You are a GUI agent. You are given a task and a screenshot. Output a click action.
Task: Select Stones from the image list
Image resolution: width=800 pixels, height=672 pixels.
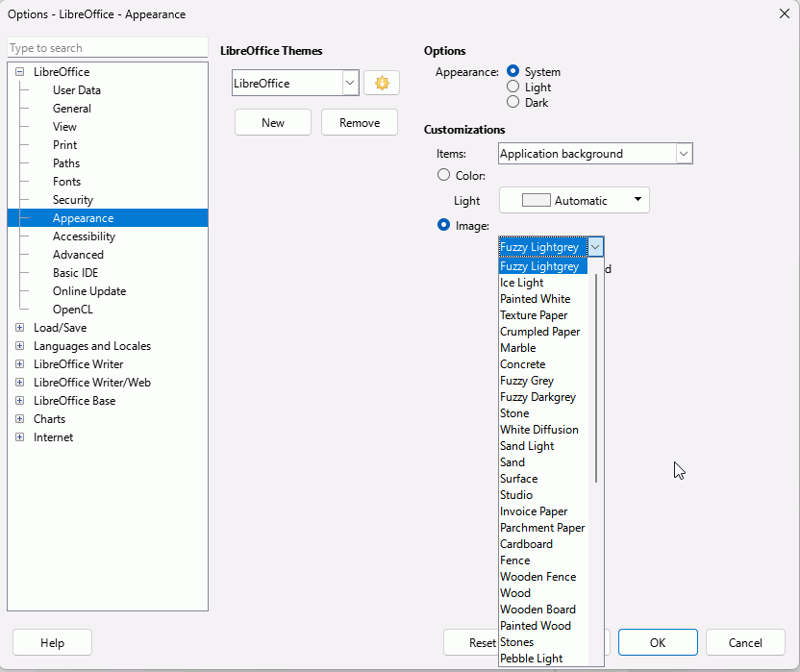543,642
